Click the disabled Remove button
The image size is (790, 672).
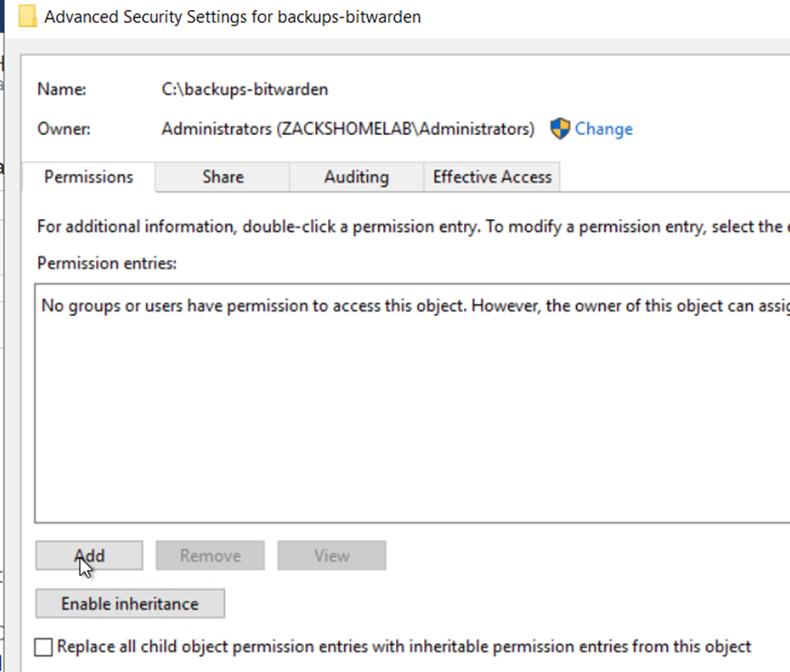(x=210, y=556)
